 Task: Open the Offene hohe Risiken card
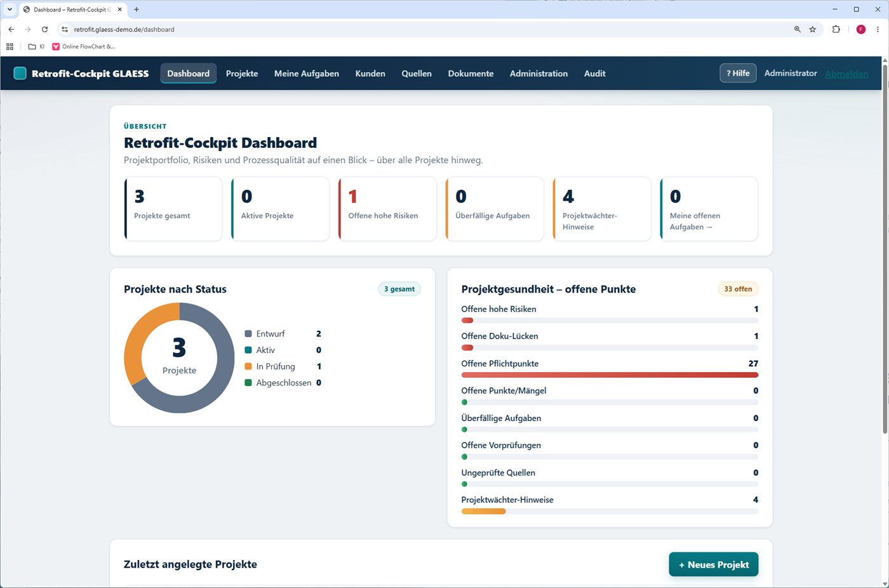387,209
